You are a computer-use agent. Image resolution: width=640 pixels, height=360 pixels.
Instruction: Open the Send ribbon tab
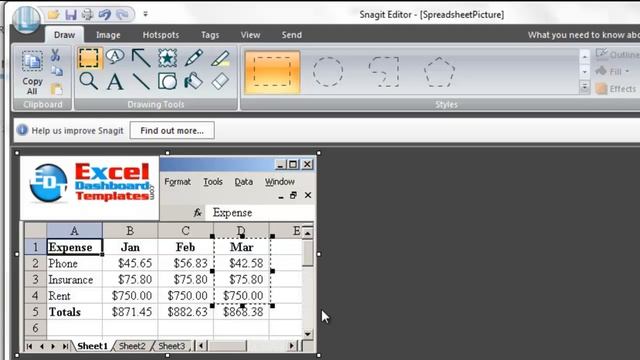(x=291, y=35)
